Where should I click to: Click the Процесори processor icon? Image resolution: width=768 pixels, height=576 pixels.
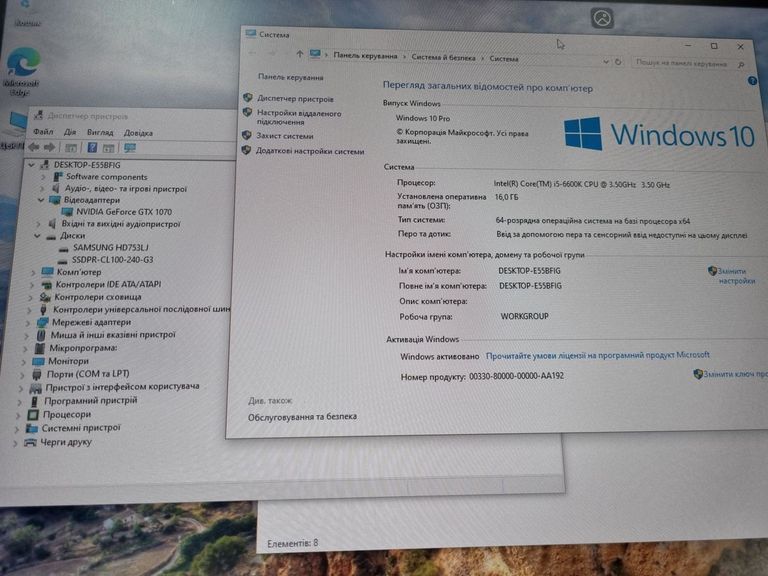[33, 415]
